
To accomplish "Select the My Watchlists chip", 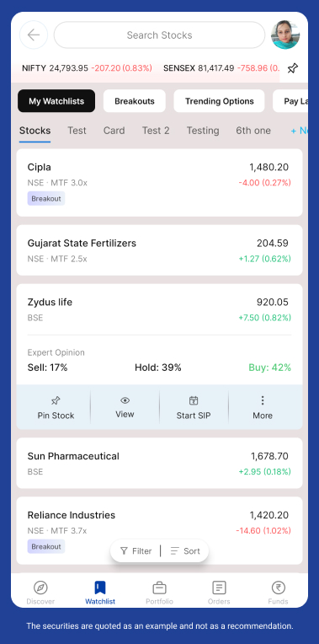I will [56, 101].
